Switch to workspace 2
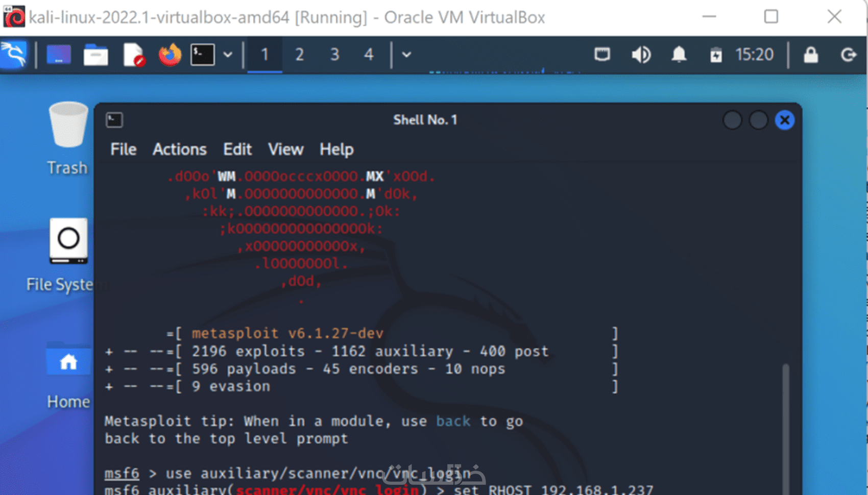868x495 pixels. 300,55
